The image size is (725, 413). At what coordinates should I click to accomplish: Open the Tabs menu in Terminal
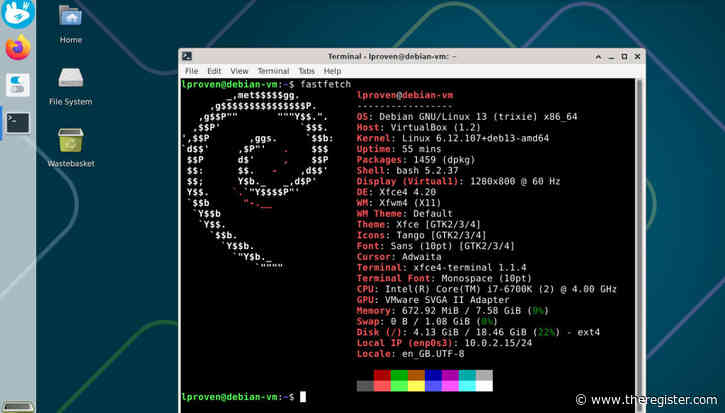[x=306, y=71]
